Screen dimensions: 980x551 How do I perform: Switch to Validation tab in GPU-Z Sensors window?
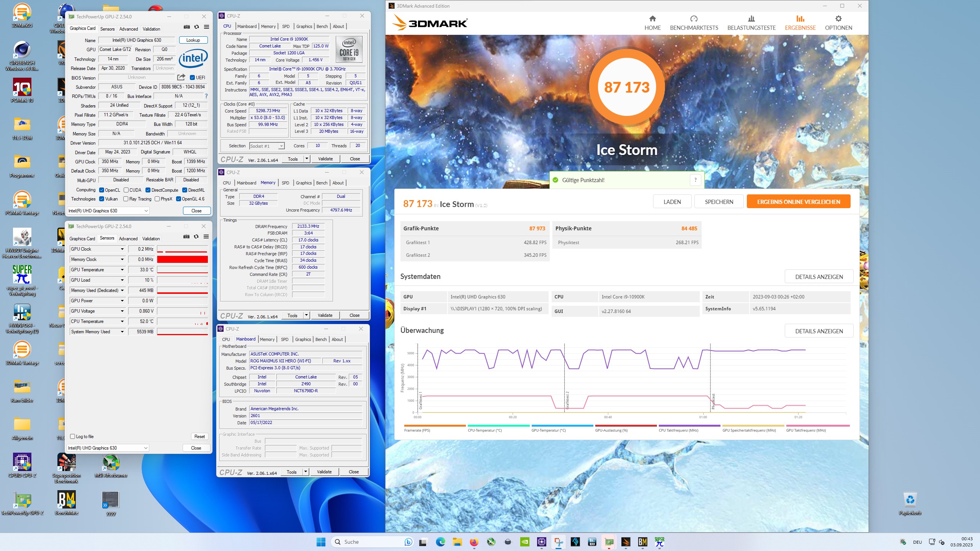point(151,239)
